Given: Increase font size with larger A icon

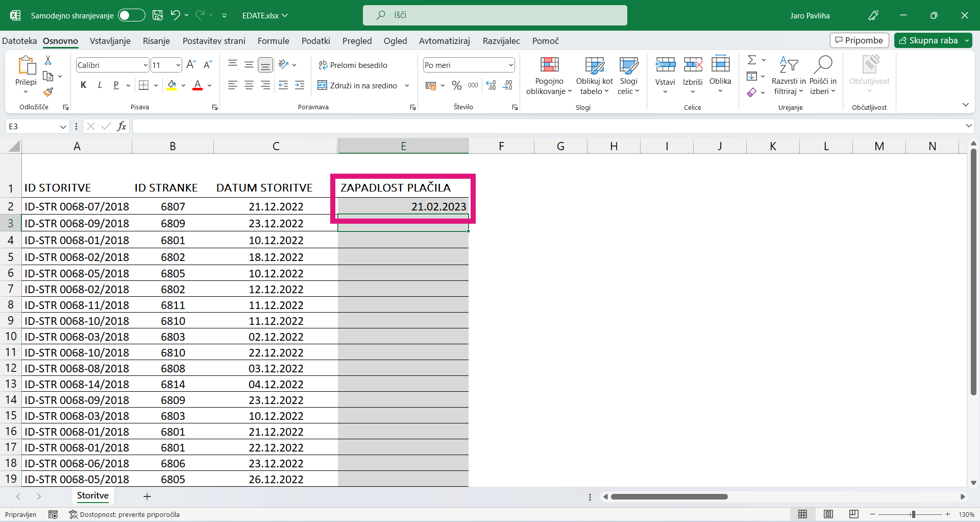Looking at the screenshot, I should coord(191,65).
